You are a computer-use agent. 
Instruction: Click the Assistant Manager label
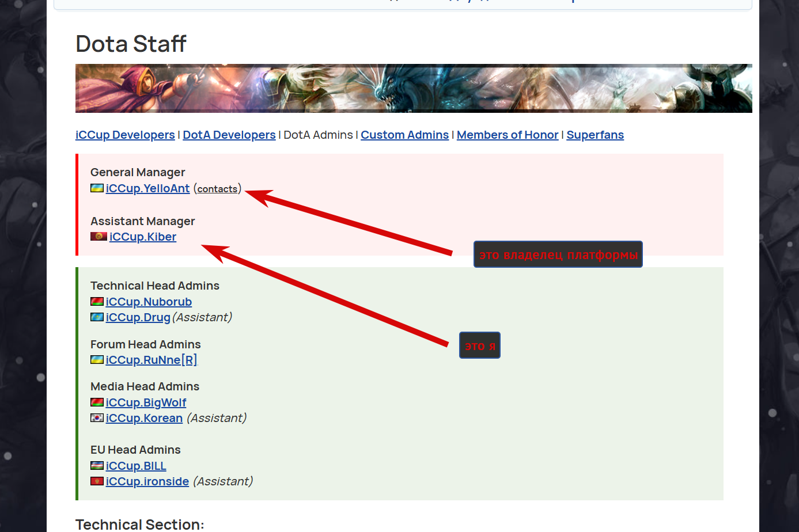(x=142, y=221)
